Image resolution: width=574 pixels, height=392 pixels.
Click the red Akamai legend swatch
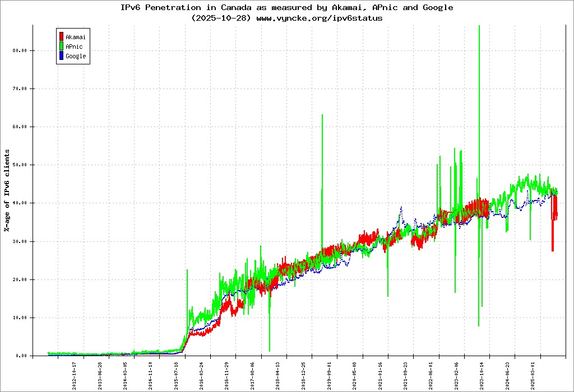[x=61, y=37]
